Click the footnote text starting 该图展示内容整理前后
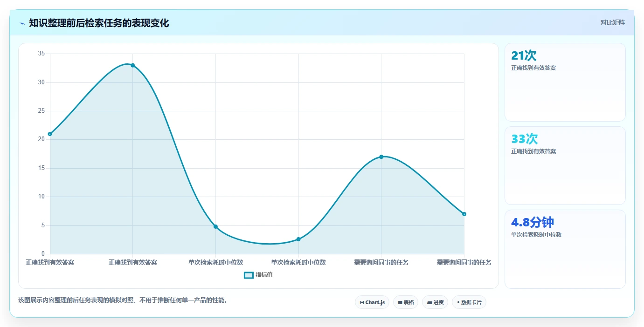Image resolution: width=644 pixels, height=327 pixels. (x=123, y=300)
